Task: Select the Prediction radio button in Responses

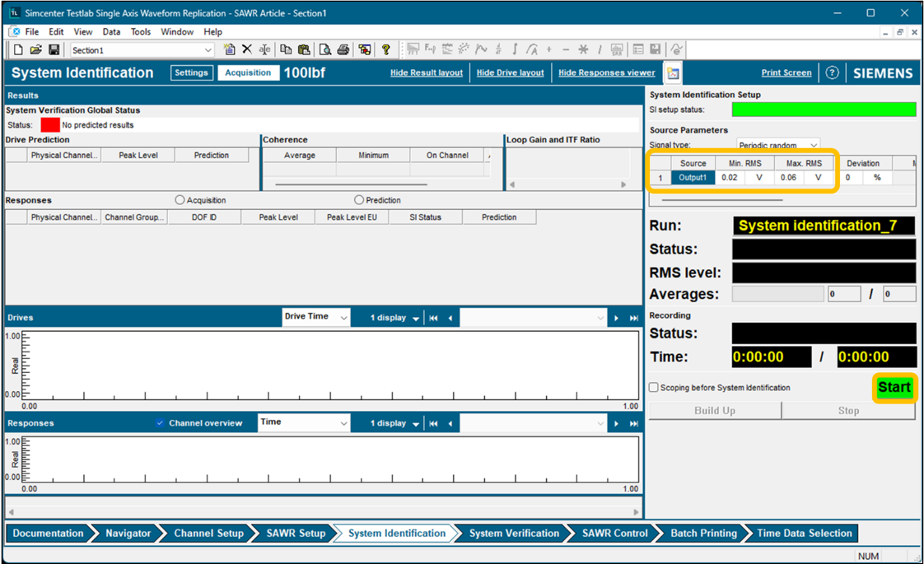Action: click(359, 200)
